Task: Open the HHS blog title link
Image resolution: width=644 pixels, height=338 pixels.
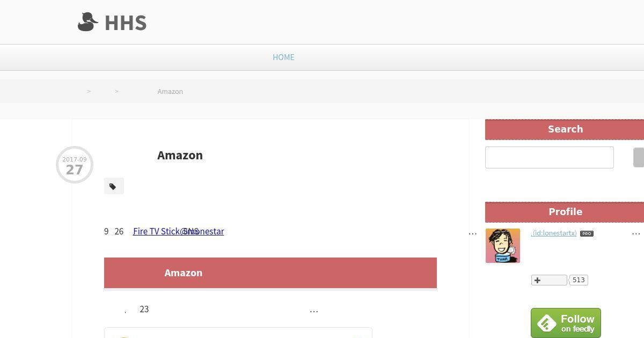Action: (126, 23)
